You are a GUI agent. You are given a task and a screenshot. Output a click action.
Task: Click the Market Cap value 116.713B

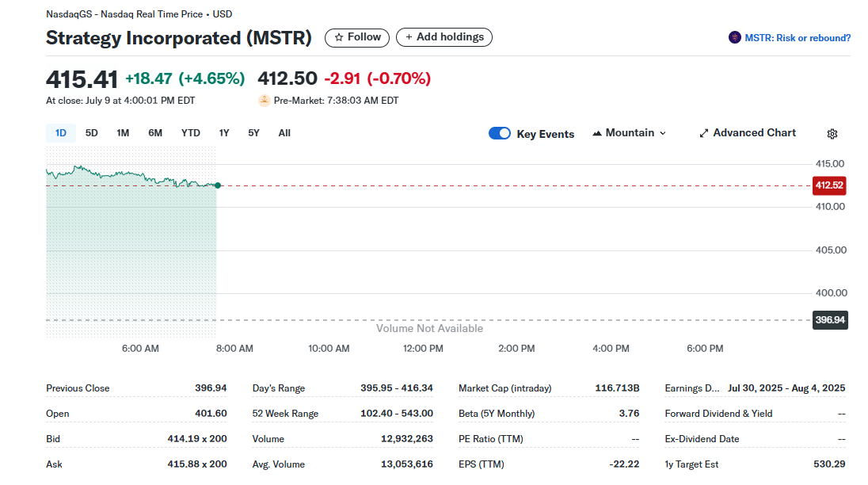(617, 388)
